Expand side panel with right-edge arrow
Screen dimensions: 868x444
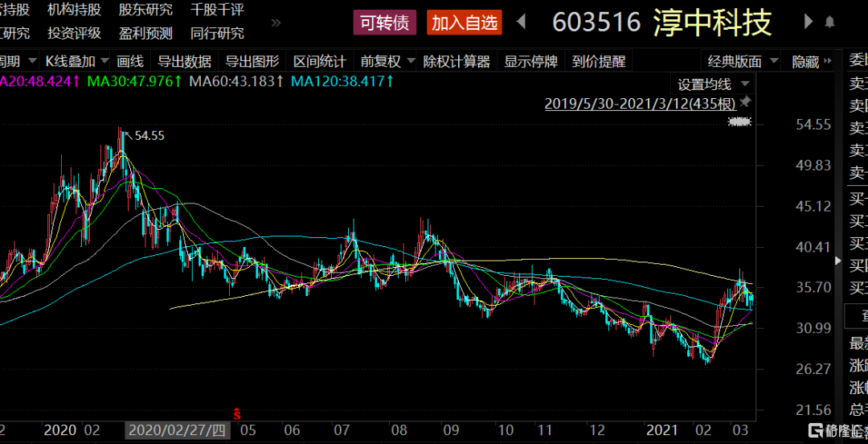[x=837, y=261]
